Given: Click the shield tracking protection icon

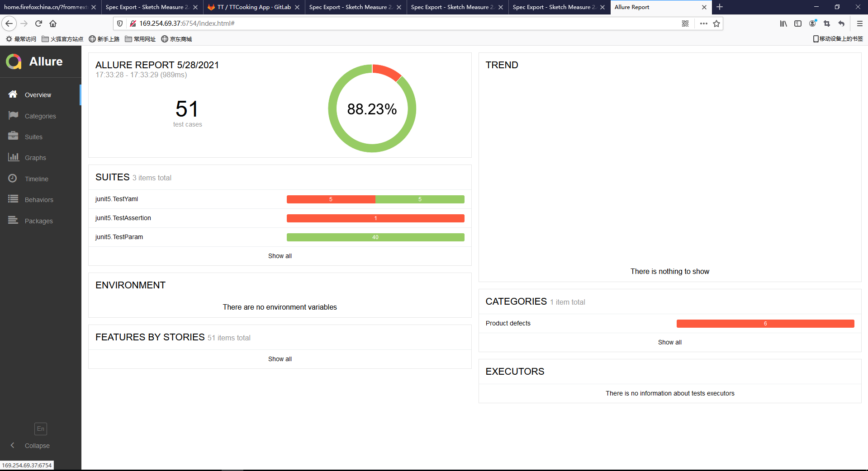Looking at the screenshot, I should tap(120, 24).
